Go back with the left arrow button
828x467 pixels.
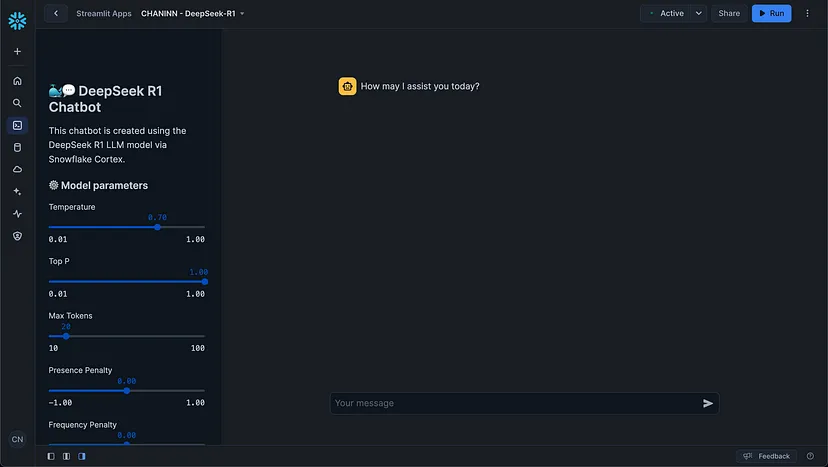click(56, 13)
